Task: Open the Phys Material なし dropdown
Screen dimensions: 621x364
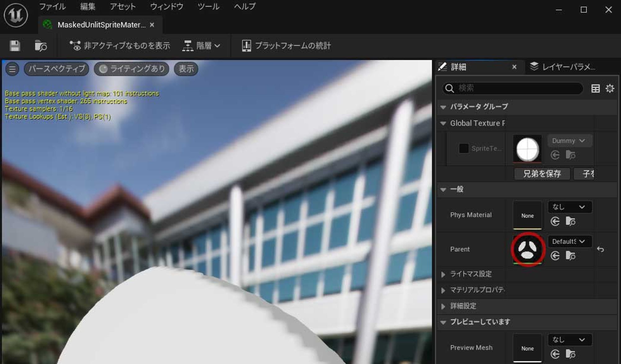Action: 570,207
